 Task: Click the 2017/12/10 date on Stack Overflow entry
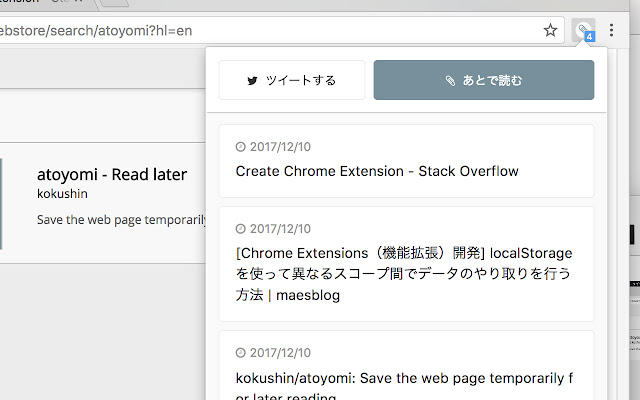280,147
